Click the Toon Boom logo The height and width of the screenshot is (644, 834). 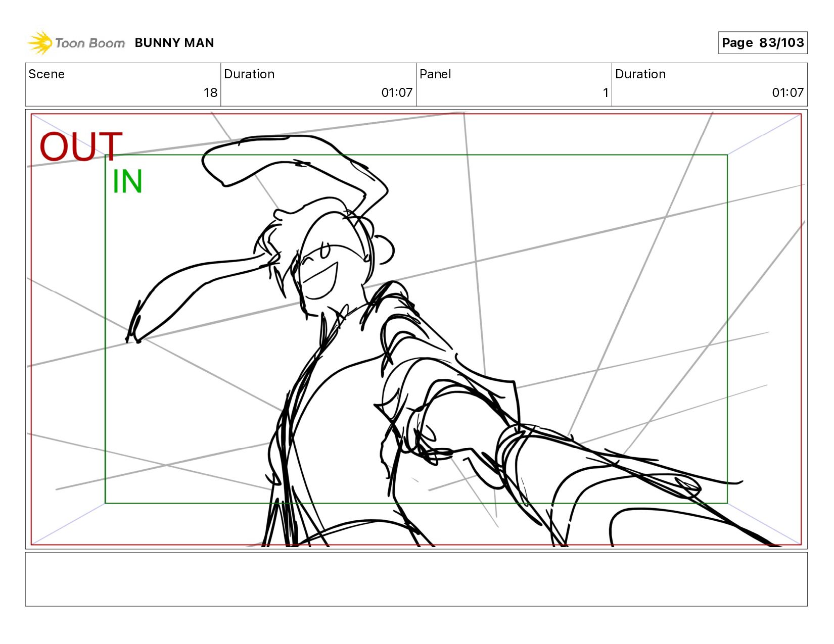pos(76,43)
